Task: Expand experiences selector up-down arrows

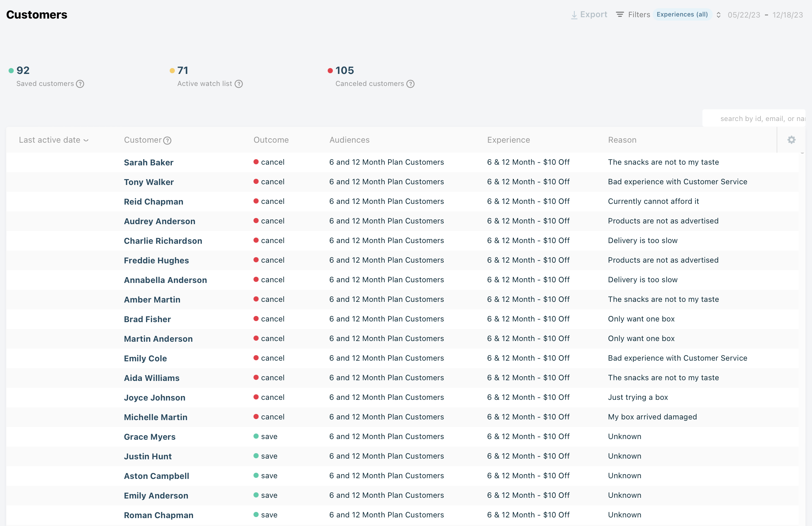Action: tap(718, 15)
